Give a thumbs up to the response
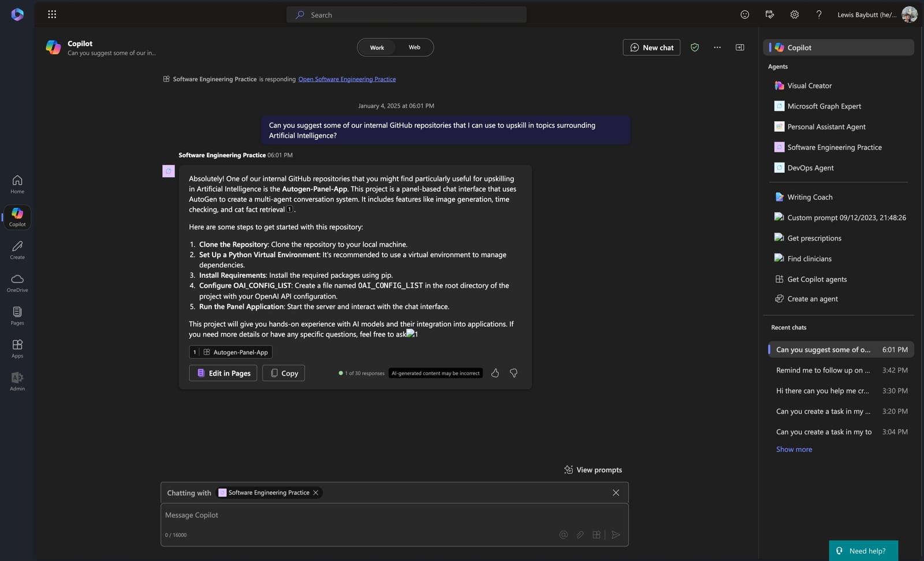924x561 pixels. click(x=495, y=373)
